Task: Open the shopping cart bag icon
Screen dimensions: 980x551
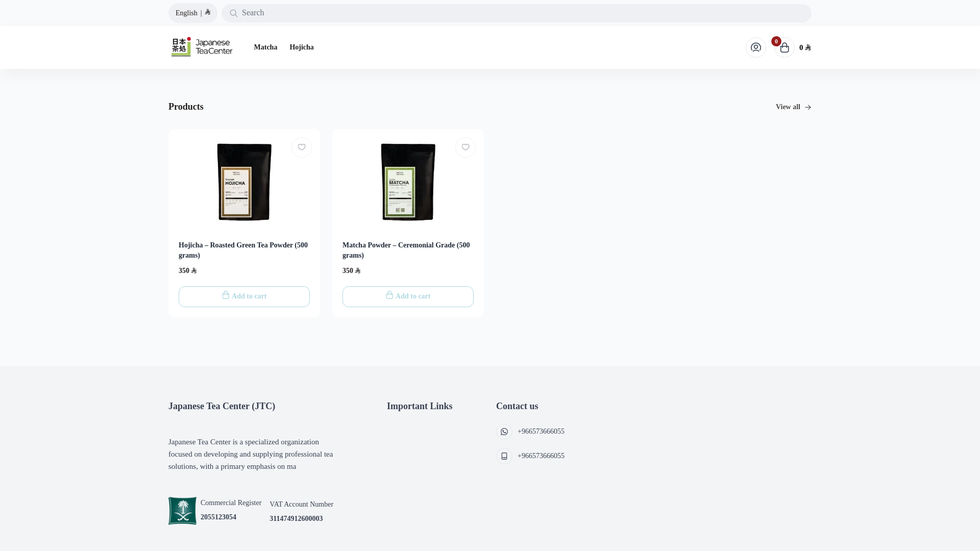Action: (x=785, y=48)
